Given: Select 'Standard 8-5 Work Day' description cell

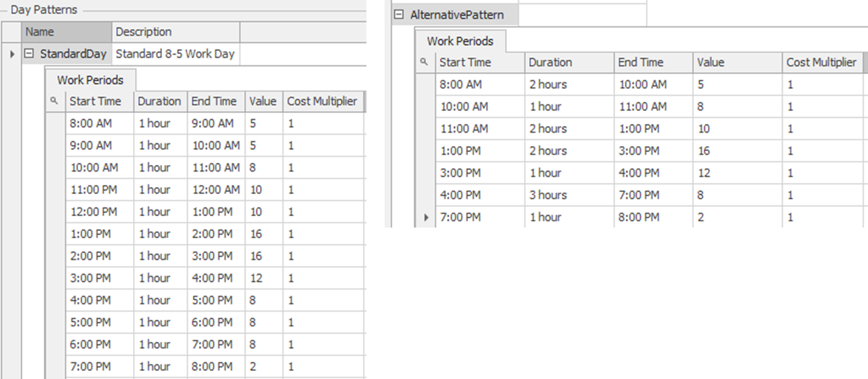Looking at the screenshot, I should coord(175,54).
